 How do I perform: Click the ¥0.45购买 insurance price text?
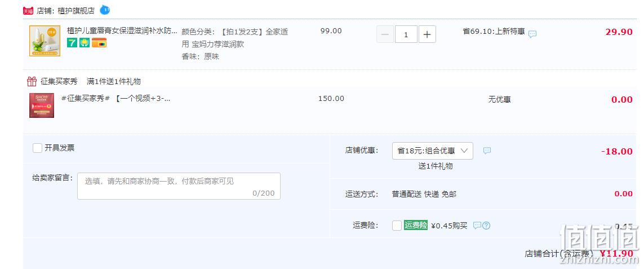pyautogui.click(x=449, y=226)
